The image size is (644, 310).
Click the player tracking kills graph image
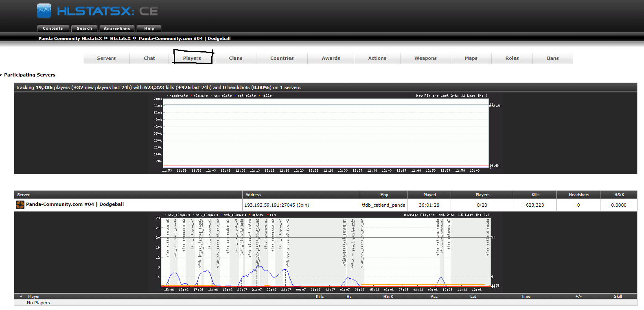coord(326,133)
